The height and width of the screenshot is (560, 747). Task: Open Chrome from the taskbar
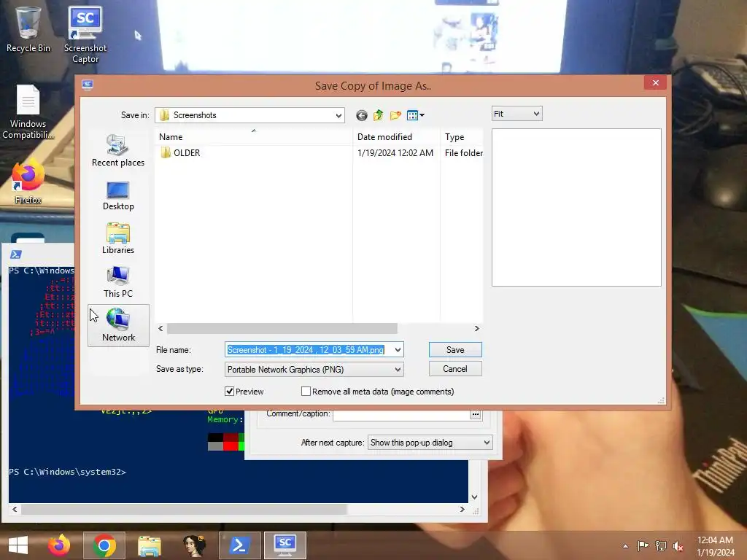(104, 545)
